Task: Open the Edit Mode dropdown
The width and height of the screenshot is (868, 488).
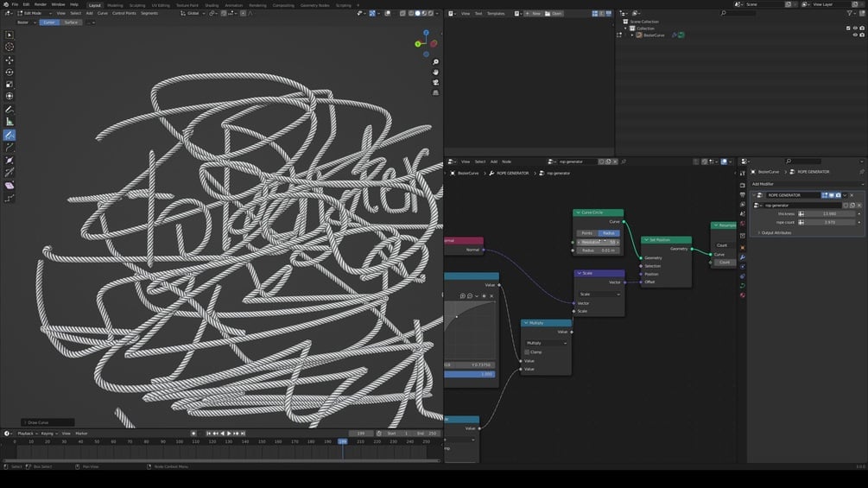Action: coord(35,13)
